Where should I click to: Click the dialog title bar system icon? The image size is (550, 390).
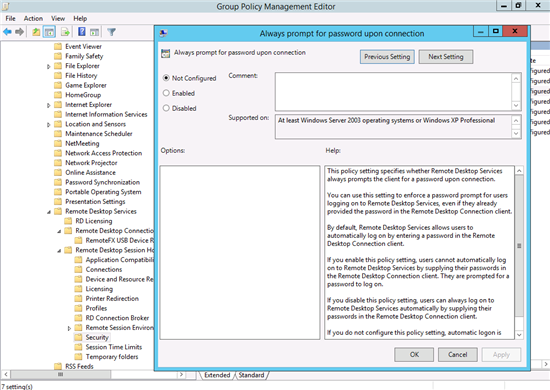pos(163,33)
